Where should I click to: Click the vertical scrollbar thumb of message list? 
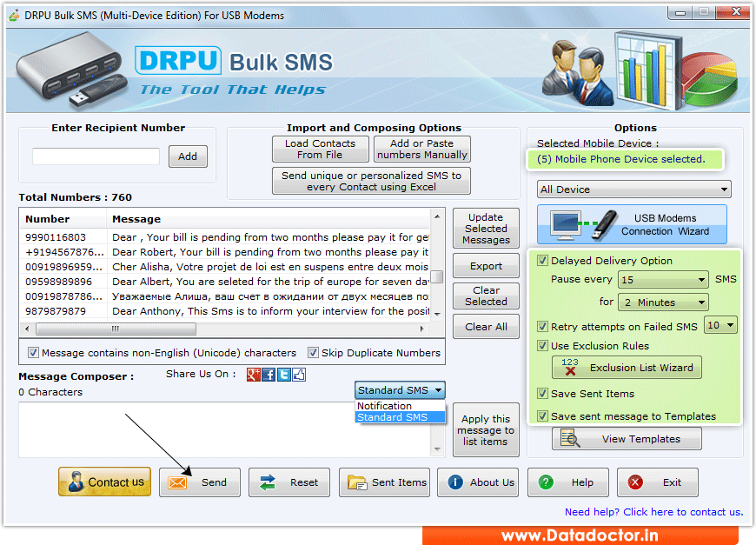click(437, 276)
